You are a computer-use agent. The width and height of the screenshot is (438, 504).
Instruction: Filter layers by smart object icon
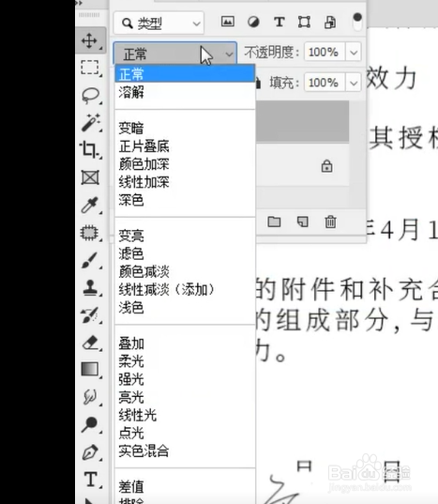[330, 23]
